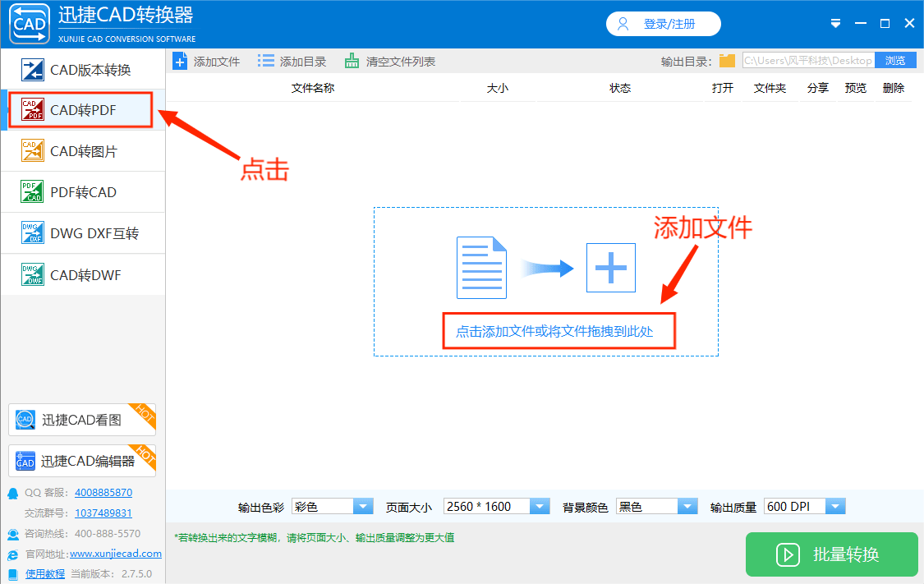Click the tutorial book icon

tap(13, 575)
